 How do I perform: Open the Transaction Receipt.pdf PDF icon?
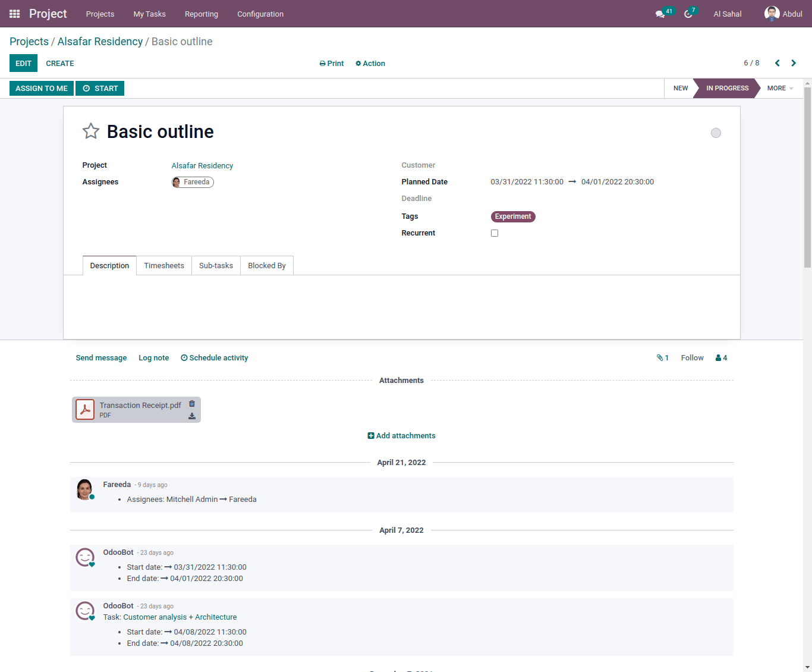point(85,410)
